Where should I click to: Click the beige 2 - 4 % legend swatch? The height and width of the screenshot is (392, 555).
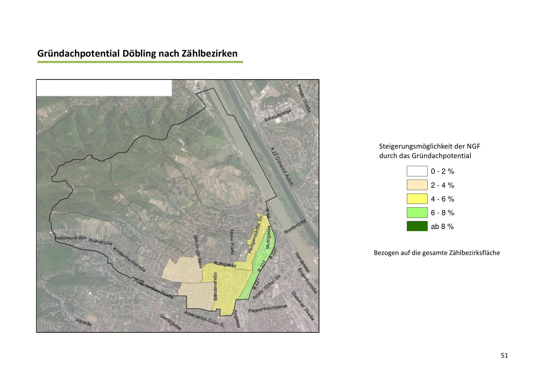click(x=417, y=185)
